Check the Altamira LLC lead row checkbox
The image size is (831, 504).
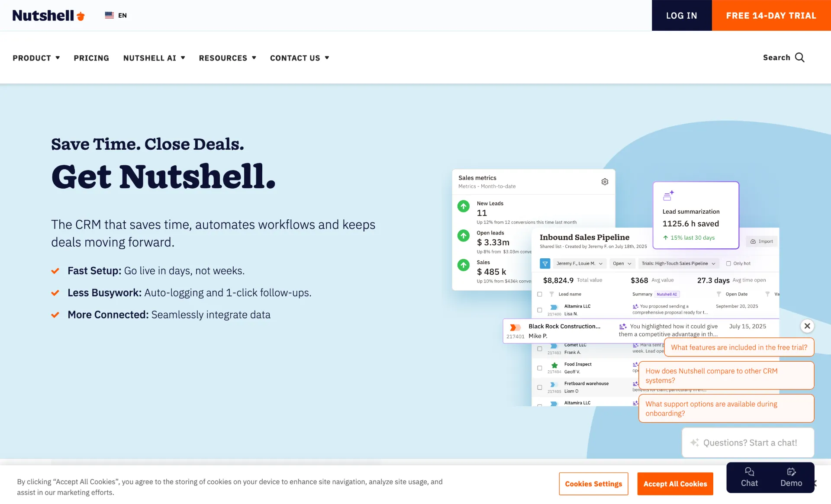point(539,310)
